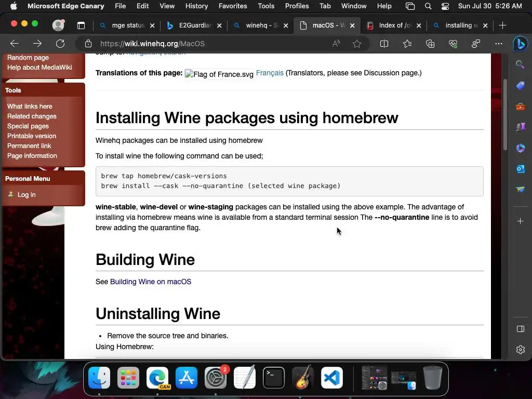The image size is (532, 399).
Task: Click the page vertical scrollbar
Action: (505, 115)
